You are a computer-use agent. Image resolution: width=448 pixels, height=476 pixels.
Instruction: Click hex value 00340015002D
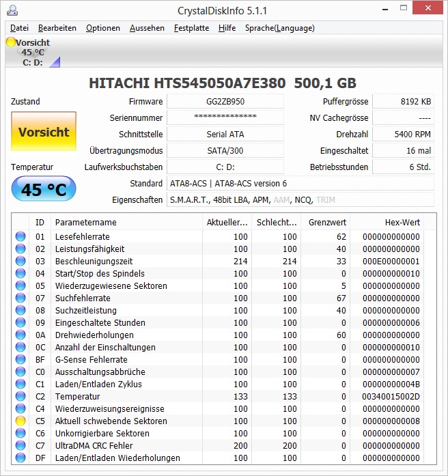click(391, 397)
